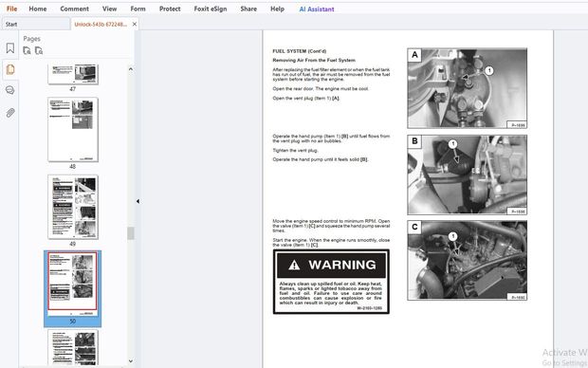Screen dimensions: 588x368
Task: Open the Help menu
Action: 277,9
